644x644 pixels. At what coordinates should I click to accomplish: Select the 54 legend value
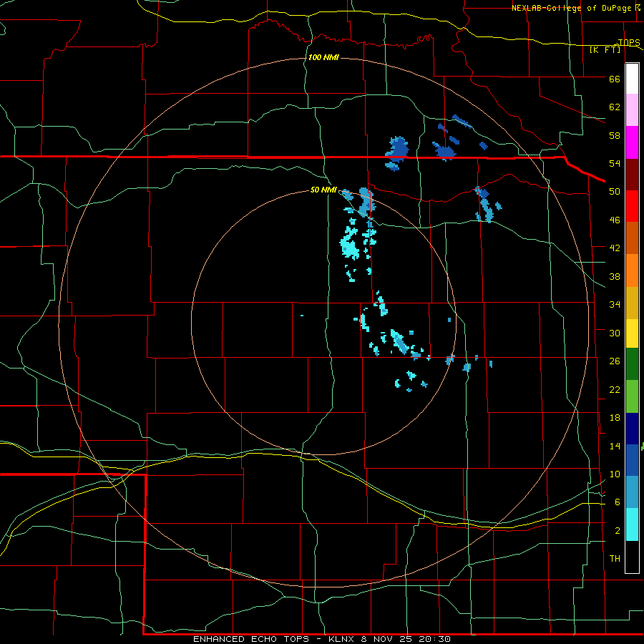click(x=615, y=163)
